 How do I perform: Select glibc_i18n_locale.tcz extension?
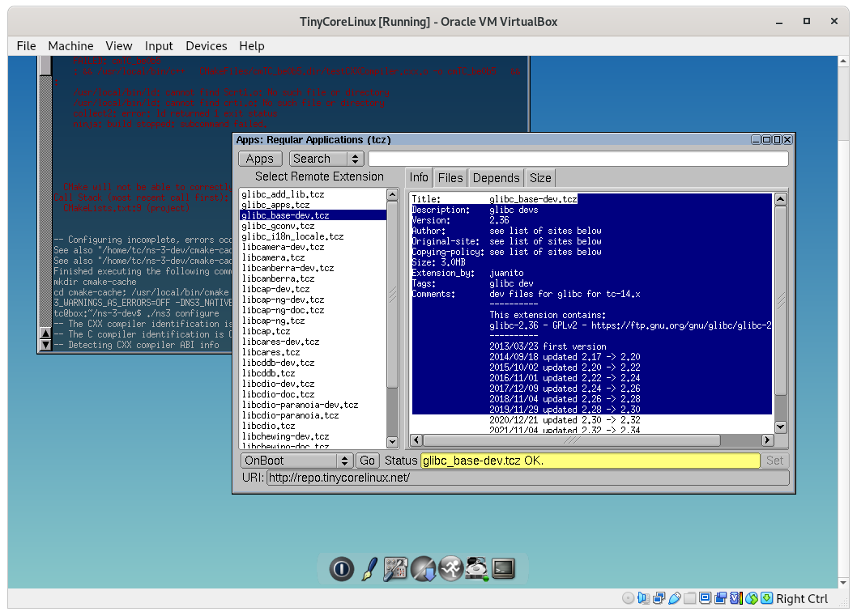click(313, 236)
